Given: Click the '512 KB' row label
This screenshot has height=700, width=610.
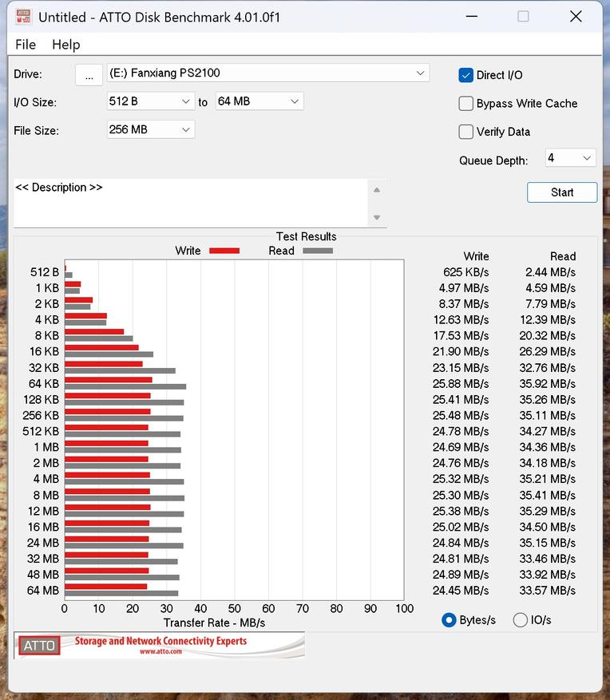Looking at the screenshot, I should pos(41,431).
